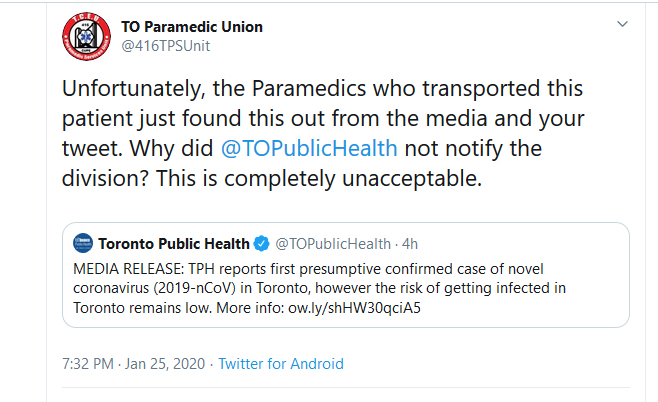Click the Jan 25, 2020 date
This screenshot has width=658, height=402.
[x=165, y=364]
